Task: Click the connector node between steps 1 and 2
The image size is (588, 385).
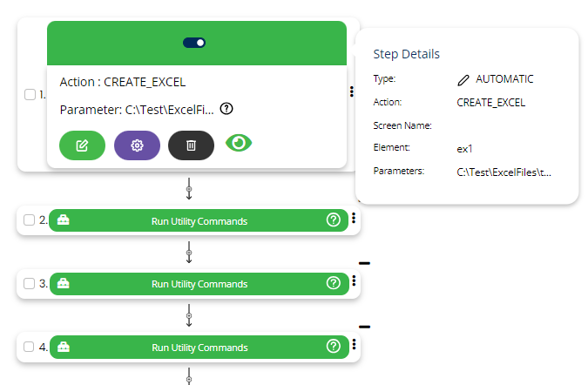Action: coord(189,188)
